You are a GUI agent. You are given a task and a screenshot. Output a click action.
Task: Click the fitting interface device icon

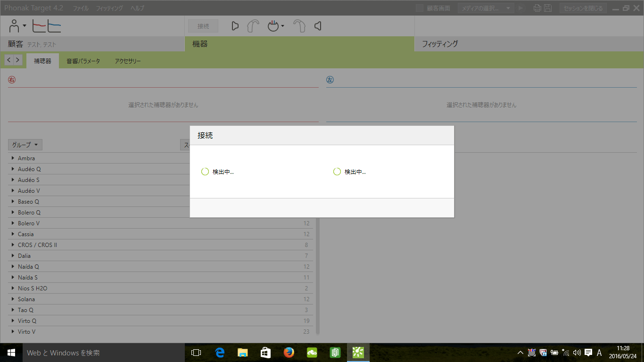pyautogui.click(x=273, y=26)
